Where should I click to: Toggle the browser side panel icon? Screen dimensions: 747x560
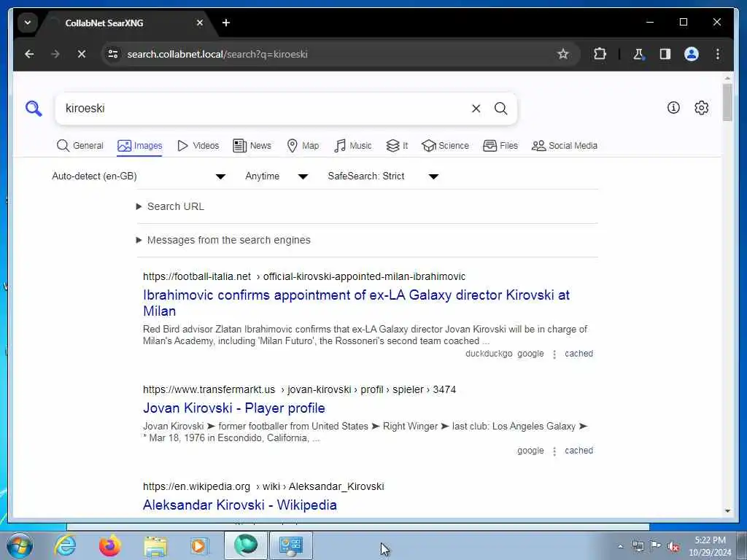pyautogui.click(x=665, y=54)
